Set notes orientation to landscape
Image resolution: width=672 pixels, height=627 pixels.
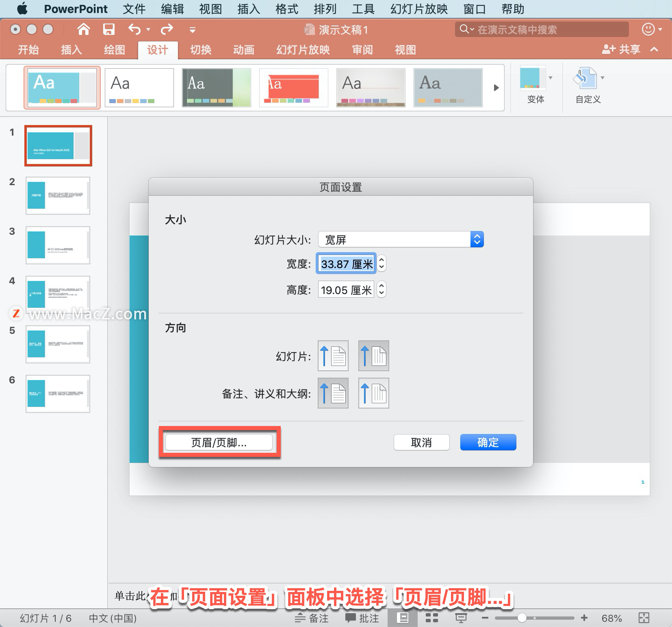[x=374, y=393]
